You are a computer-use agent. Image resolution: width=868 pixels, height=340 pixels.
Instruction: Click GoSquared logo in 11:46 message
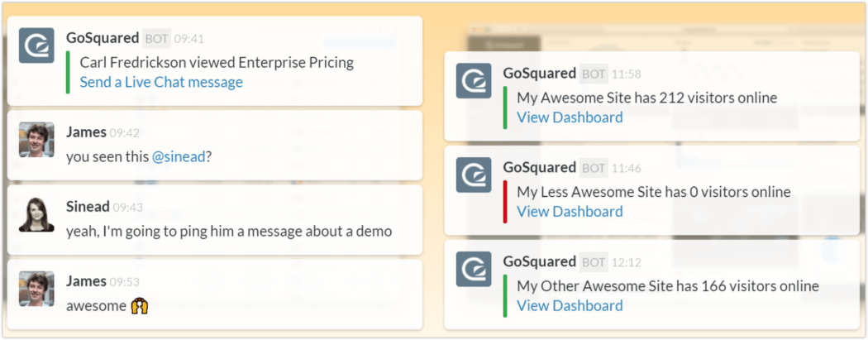point(474,175)
